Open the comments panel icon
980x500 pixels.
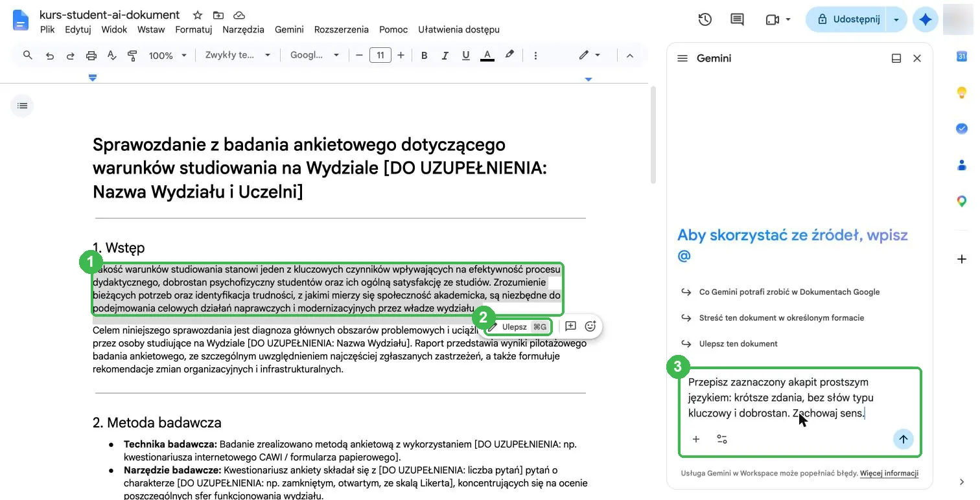click(737, 19)
